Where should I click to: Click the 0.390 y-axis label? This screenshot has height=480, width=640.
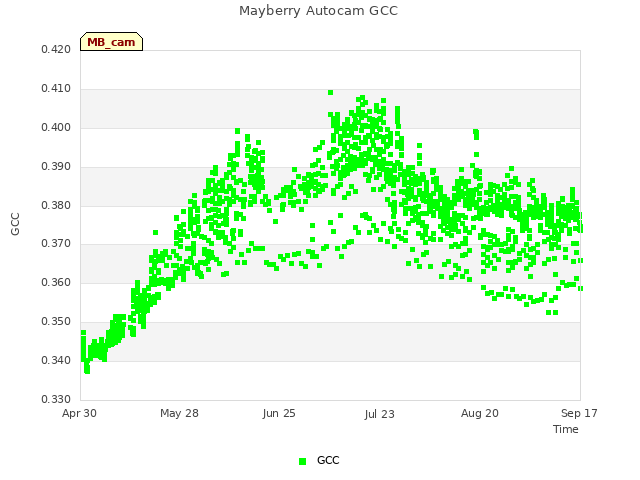click(56, 167)
